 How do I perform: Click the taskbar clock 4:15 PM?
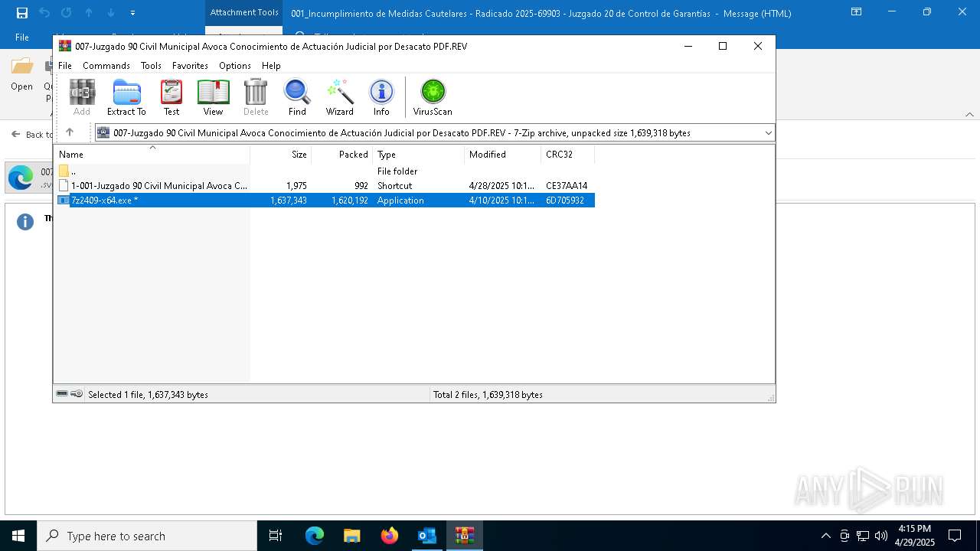tap(915, 536)
